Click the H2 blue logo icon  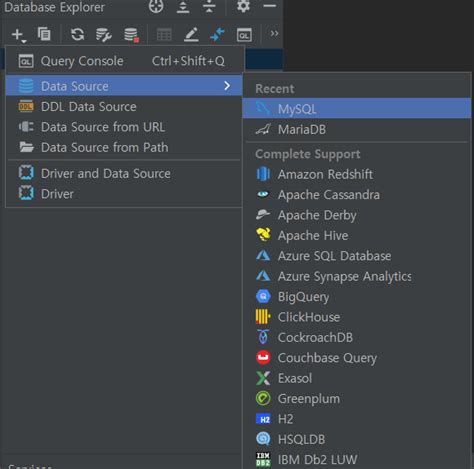(264, 419)
